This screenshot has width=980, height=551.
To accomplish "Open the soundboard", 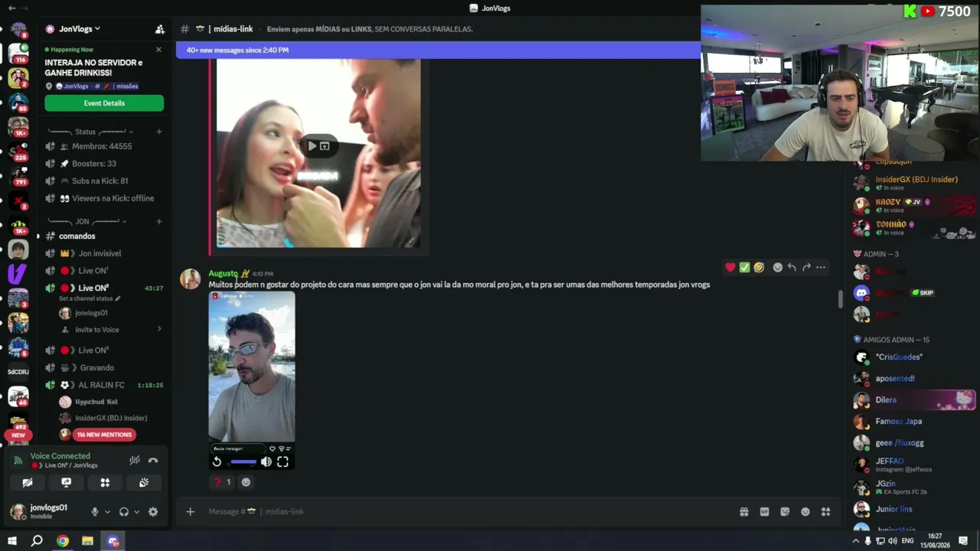I will [144, 483].
